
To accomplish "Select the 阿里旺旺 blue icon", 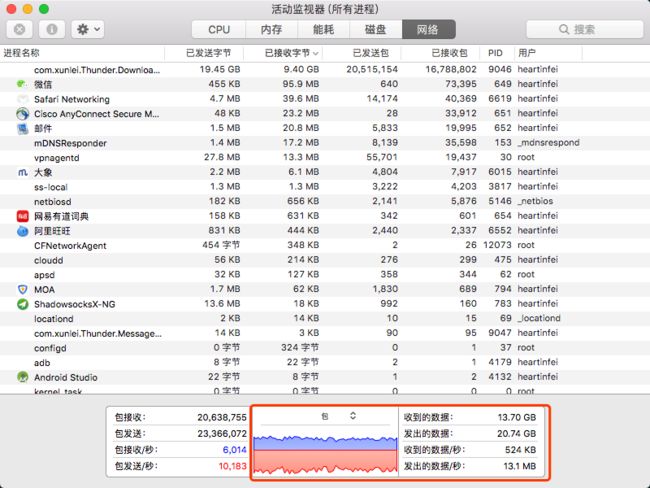I will pyautogui.click(x=22, y=231).
